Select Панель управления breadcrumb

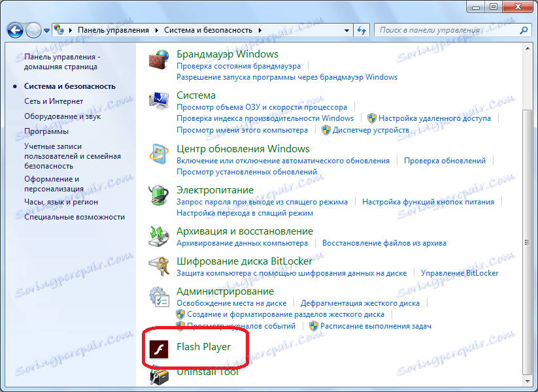(x=113, y=30)
